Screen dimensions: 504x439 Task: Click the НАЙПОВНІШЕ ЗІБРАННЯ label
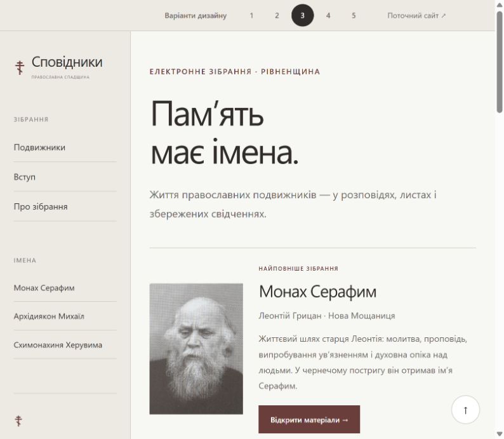click(298, 269)
